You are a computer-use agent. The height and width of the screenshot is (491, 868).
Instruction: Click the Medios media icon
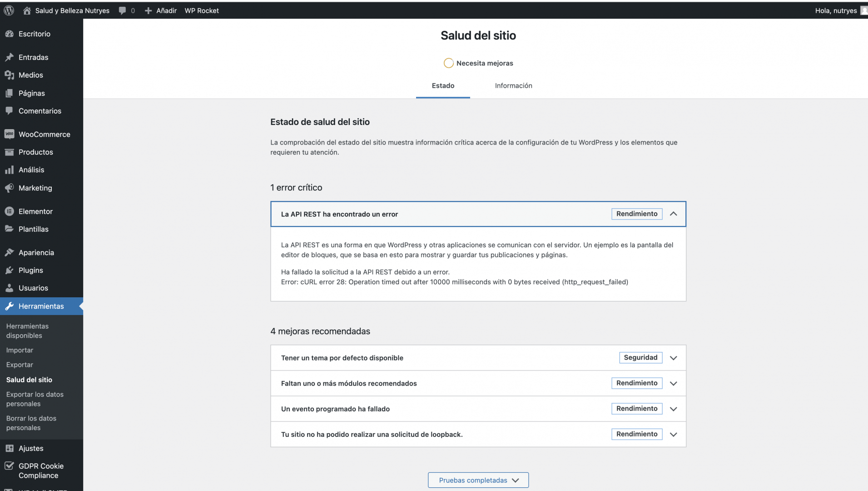click(9, 75)
